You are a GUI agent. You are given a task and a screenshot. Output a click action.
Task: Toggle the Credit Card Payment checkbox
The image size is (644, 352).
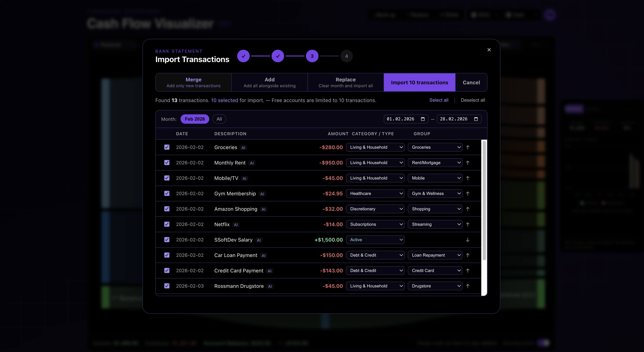coord(167,270)
